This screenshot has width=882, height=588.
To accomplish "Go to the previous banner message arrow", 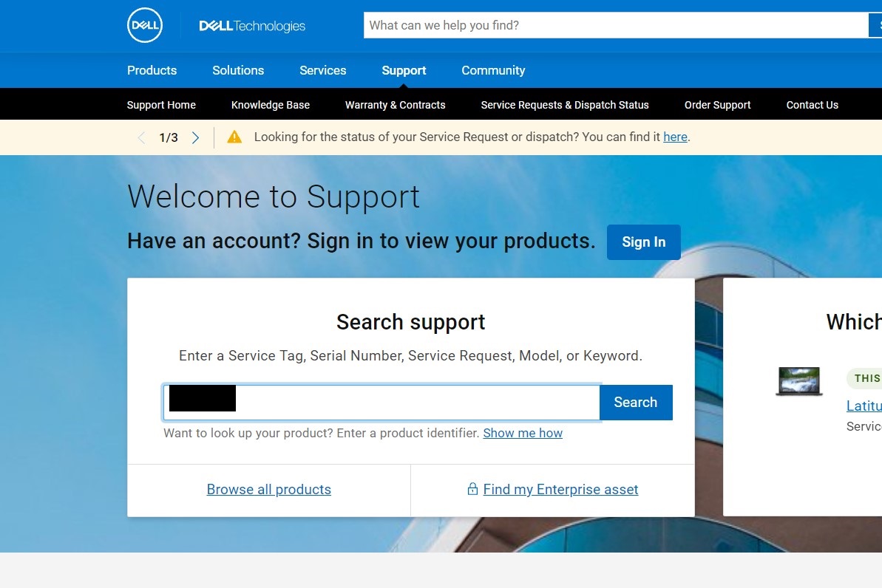I will coord(141,137).
